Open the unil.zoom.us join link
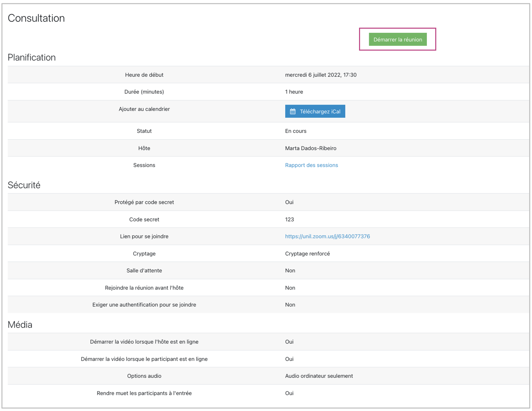The height and width of the screenshot is (411, 532). point(327,236)
